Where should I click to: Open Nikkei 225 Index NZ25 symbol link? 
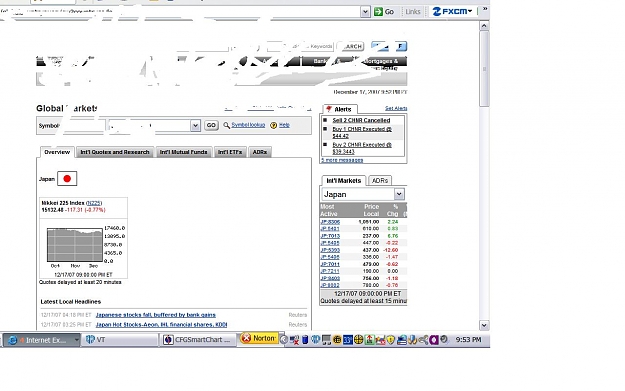pos(94,203)
